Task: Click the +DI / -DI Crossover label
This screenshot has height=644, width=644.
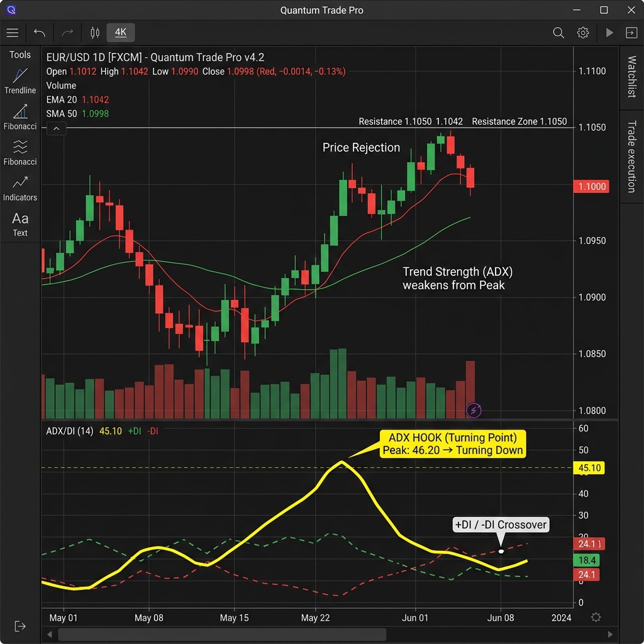Action: [x=501, y=525]
